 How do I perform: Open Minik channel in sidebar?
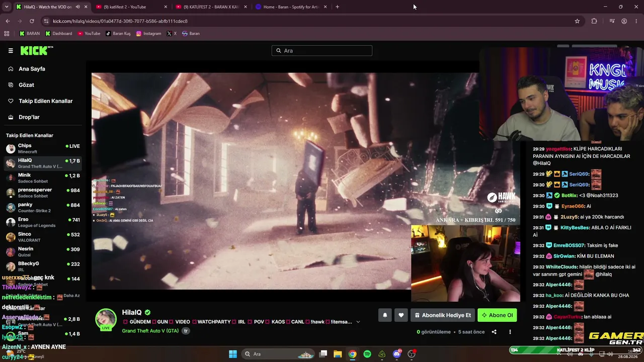coord(43,178)
